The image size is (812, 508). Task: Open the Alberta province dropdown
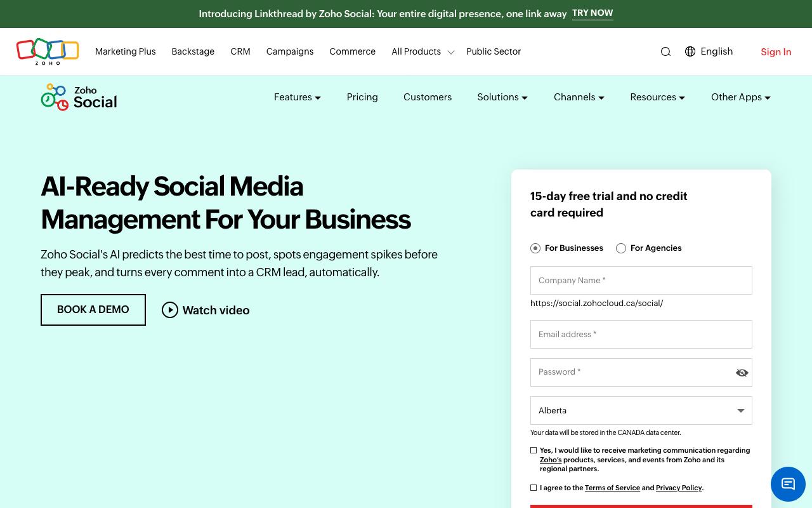coord(641,410)
